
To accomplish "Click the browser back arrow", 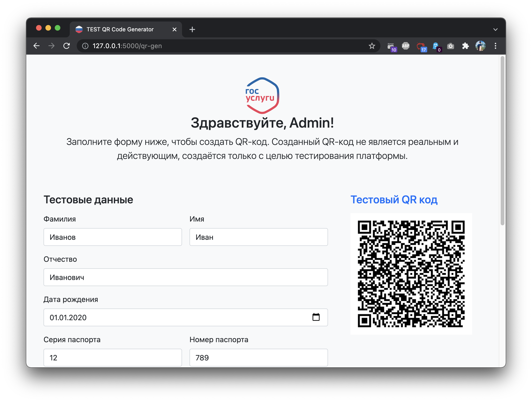I will pyautogui.click(x=36, y=46).
